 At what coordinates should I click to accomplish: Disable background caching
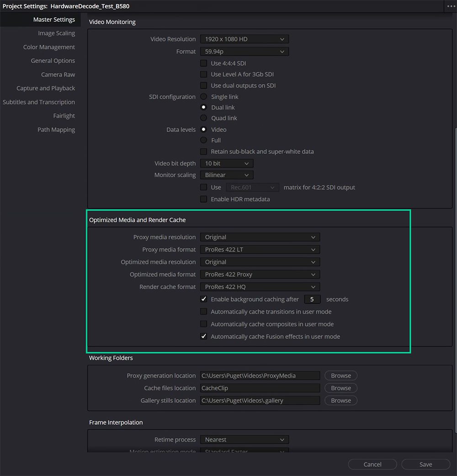pyautogui.click(x=203, y=299)
